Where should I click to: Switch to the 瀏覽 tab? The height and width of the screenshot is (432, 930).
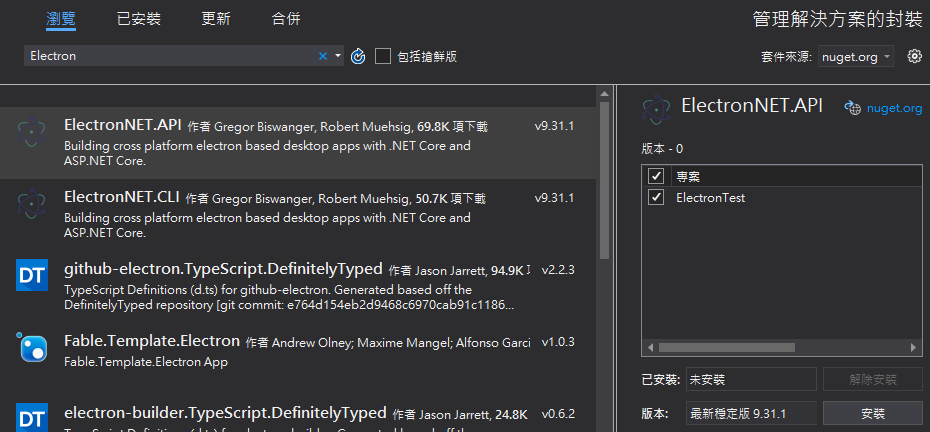pyautogui.click(x=61, y=19)
